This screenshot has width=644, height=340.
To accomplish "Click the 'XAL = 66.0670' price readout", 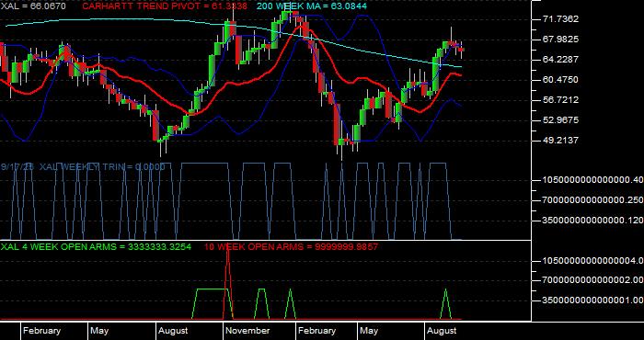I will (33, 6).
